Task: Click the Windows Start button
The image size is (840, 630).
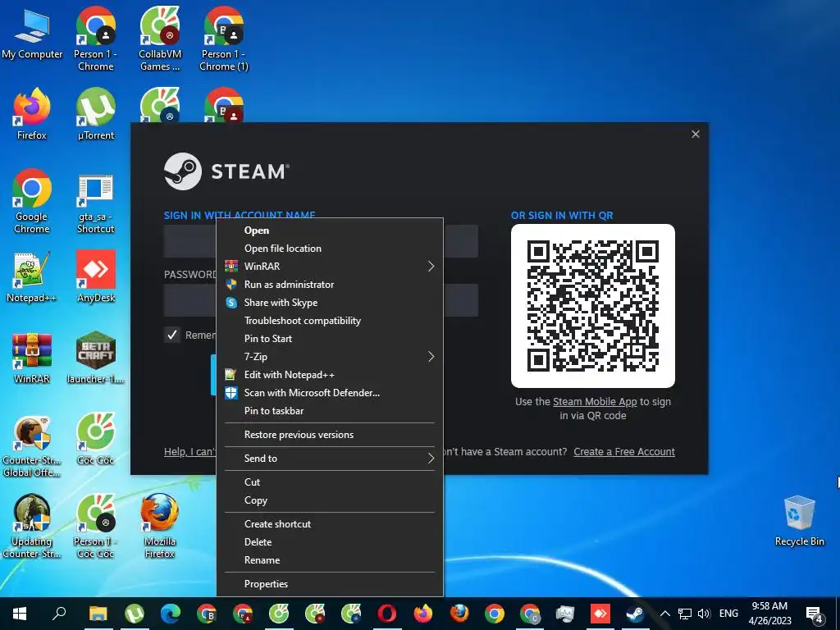Action: (20, 614)
